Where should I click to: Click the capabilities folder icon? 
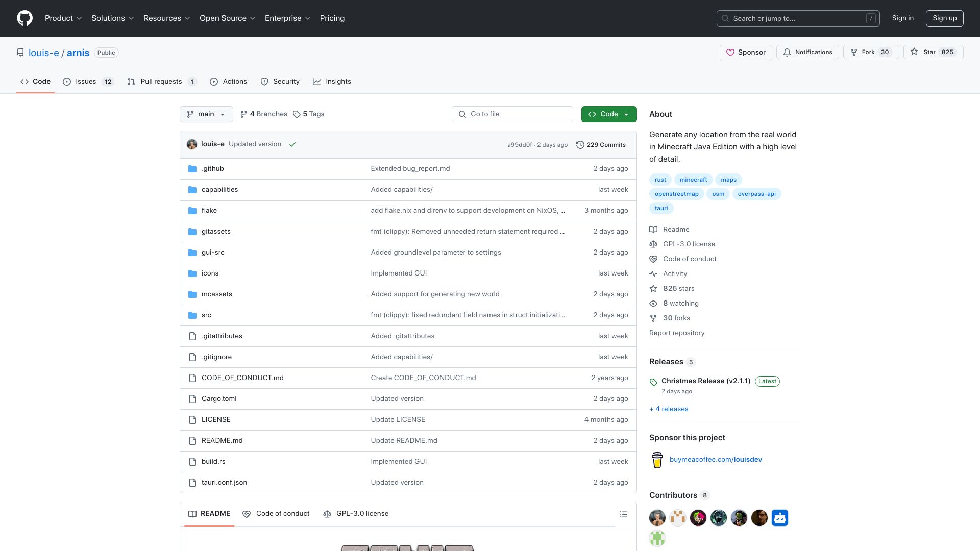(192, 190)
